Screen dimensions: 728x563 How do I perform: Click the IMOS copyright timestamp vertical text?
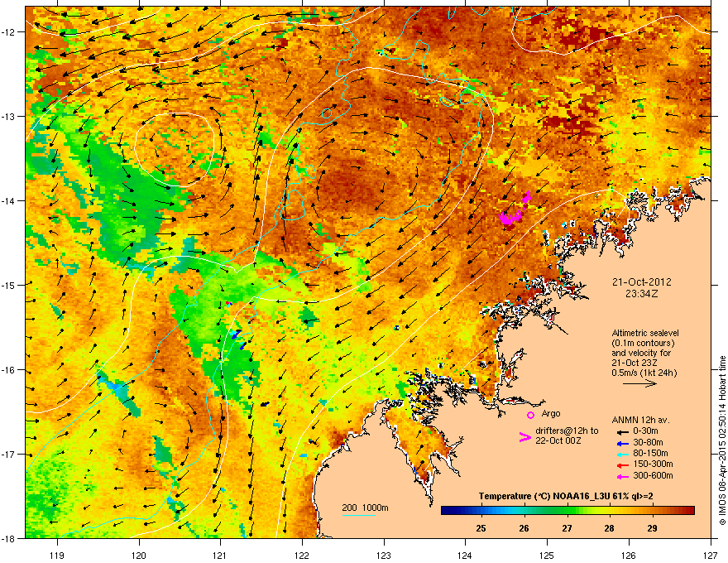click(x=722, y=440)
